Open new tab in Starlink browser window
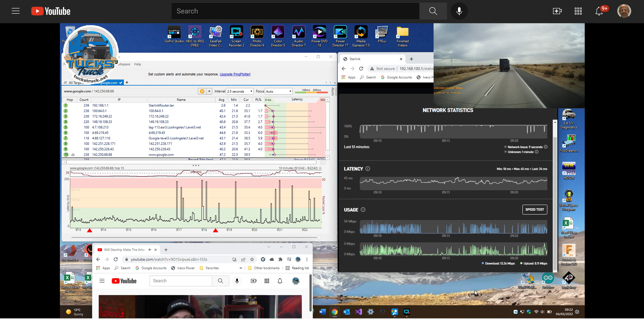644x319 pixels. coord(411,59)
